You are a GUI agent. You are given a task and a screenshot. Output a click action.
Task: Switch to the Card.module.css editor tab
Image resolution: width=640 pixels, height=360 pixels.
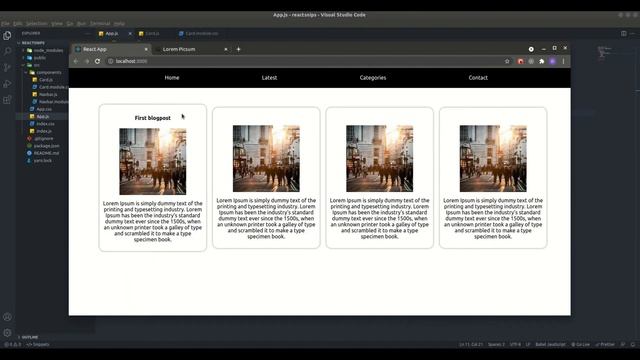(199, 33)
